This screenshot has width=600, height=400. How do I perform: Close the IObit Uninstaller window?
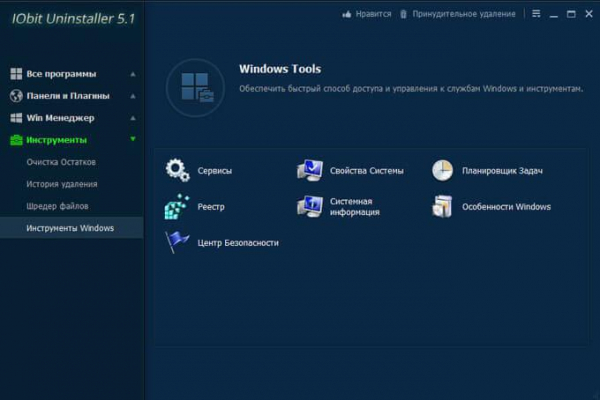[x=589, y=14]
